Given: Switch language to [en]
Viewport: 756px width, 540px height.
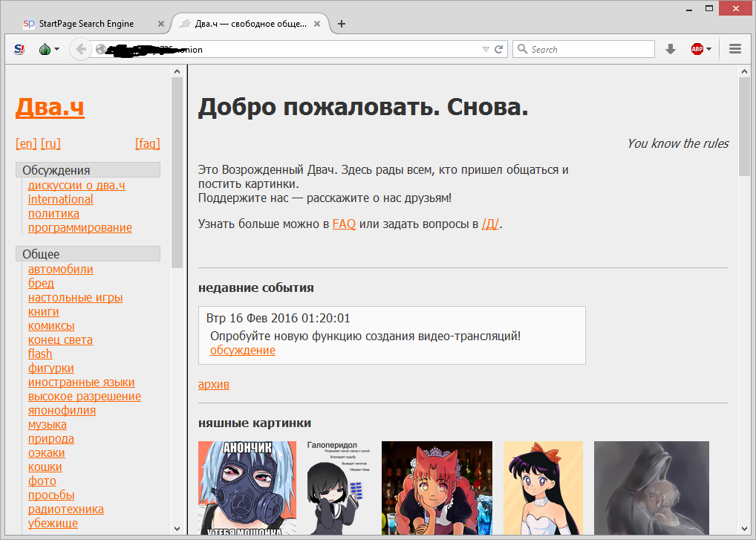Looking at the screenshot, I should pos(26,143).
